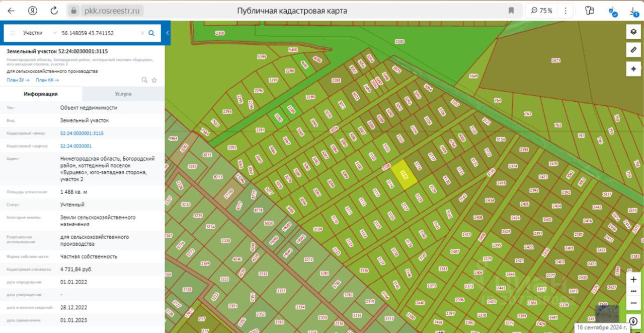Click parcel label 3136 on map
The image size is (644, 333).
click(364, 271)
